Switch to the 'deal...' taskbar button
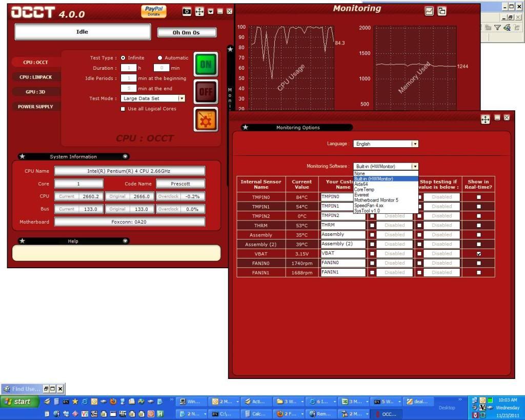This screenshot has height=420, width=525. click(418, 402)
